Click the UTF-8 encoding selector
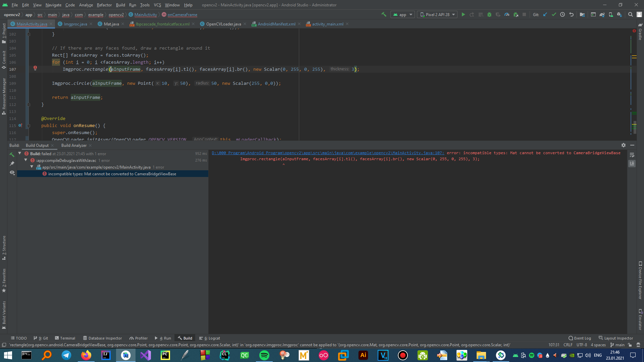This screenshot has height=362, width=644. [x=582, y=345]
